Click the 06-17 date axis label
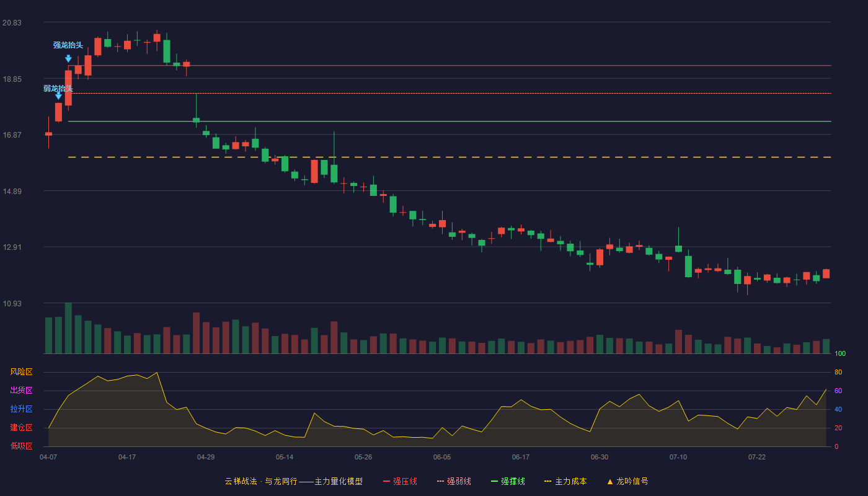The width and height of the screenshot is (868, 496). 521,457
